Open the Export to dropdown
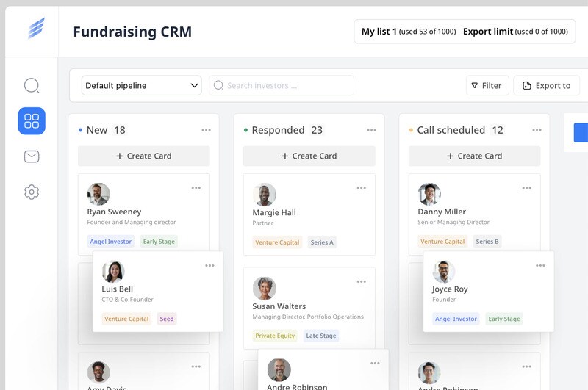Screen dimensions: 588x390 tap(546, 85)
